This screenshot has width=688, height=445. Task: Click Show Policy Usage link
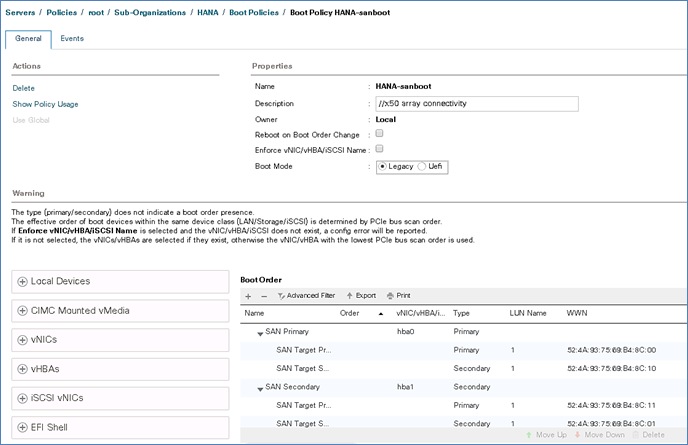46,104
